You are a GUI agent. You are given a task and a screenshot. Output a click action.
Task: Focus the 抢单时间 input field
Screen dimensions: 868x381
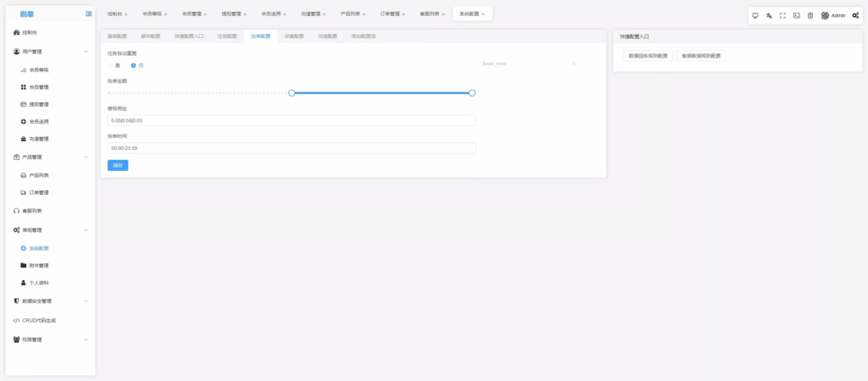pyautogui.click(x=291, y=148)
